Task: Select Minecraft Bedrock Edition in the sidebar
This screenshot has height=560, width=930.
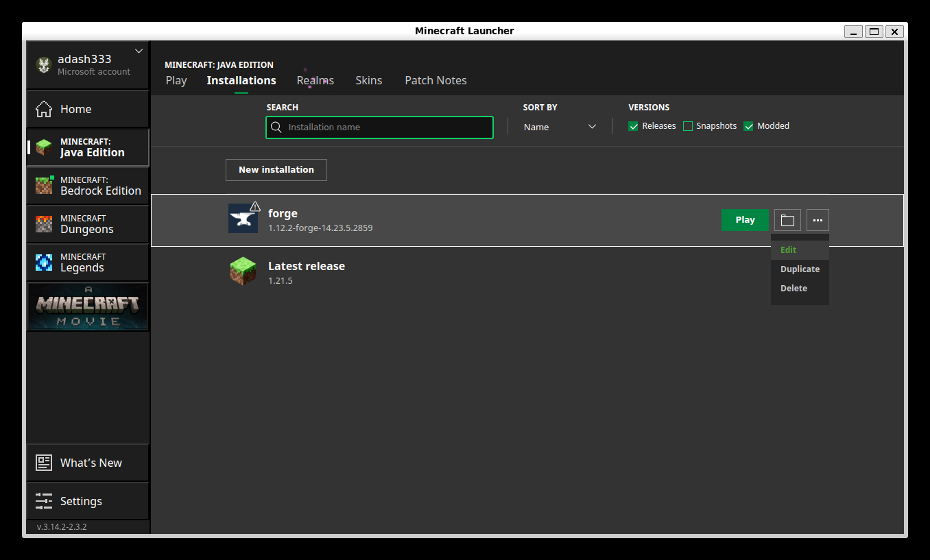Action: point(88,186)
